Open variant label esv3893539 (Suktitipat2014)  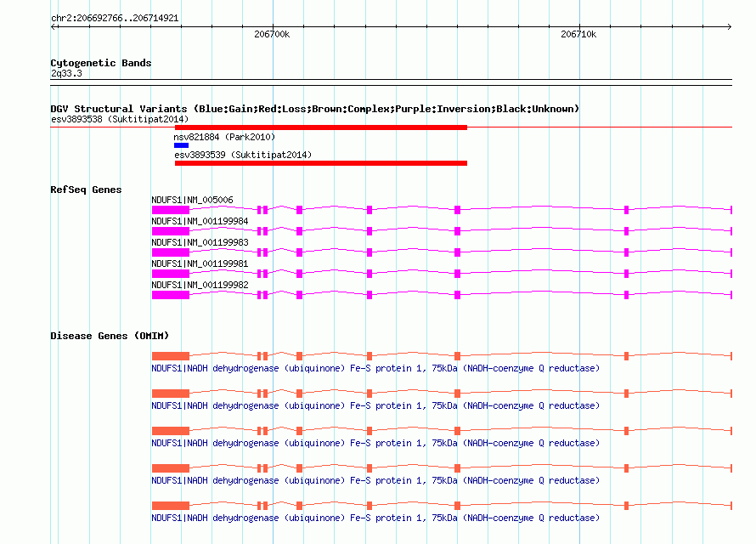[x=243, y=155]
